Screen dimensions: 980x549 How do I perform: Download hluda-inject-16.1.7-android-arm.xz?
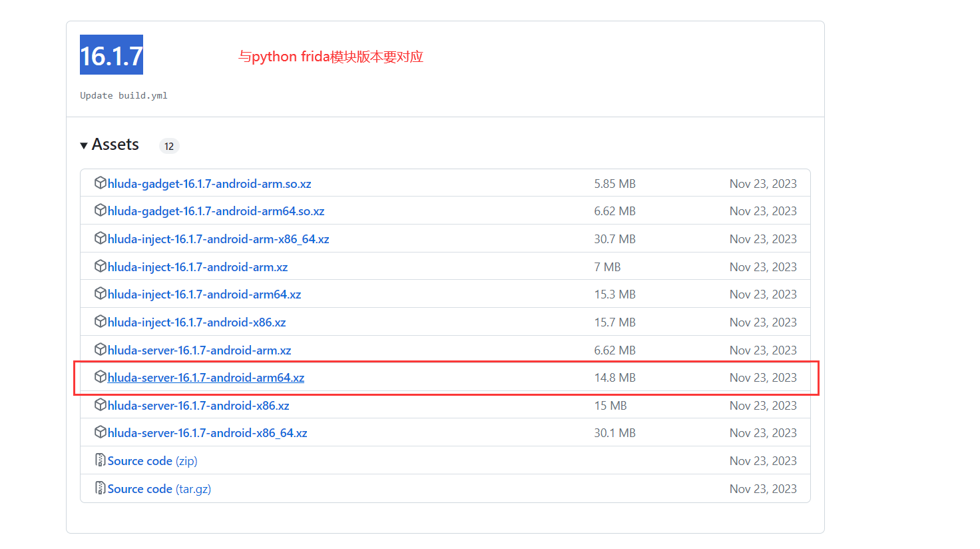point(198,267)
